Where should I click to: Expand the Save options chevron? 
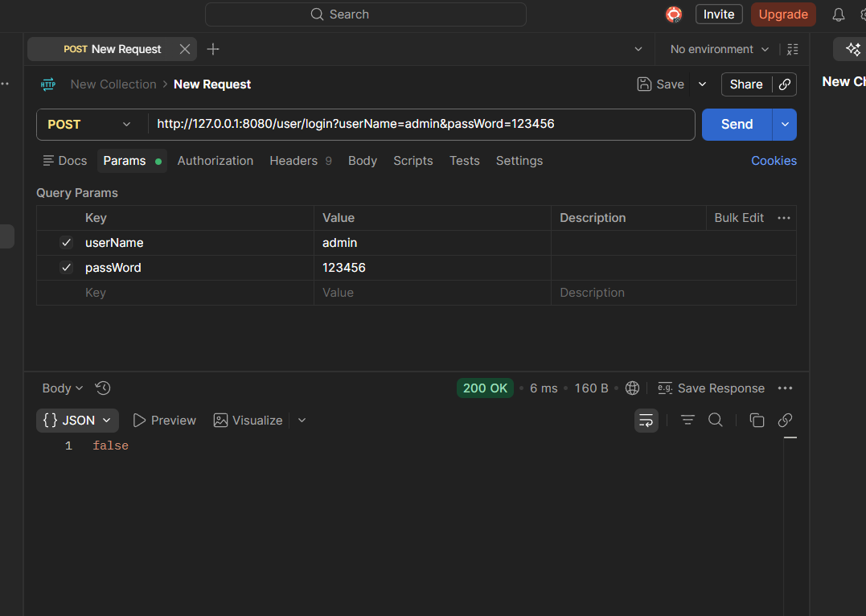(x=703, y=84)
